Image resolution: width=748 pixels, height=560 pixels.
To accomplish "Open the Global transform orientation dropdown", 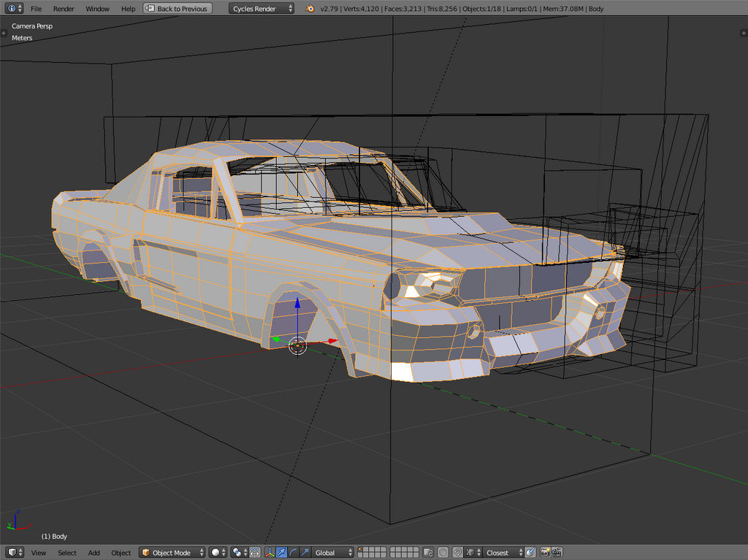I will click(333, 553).
